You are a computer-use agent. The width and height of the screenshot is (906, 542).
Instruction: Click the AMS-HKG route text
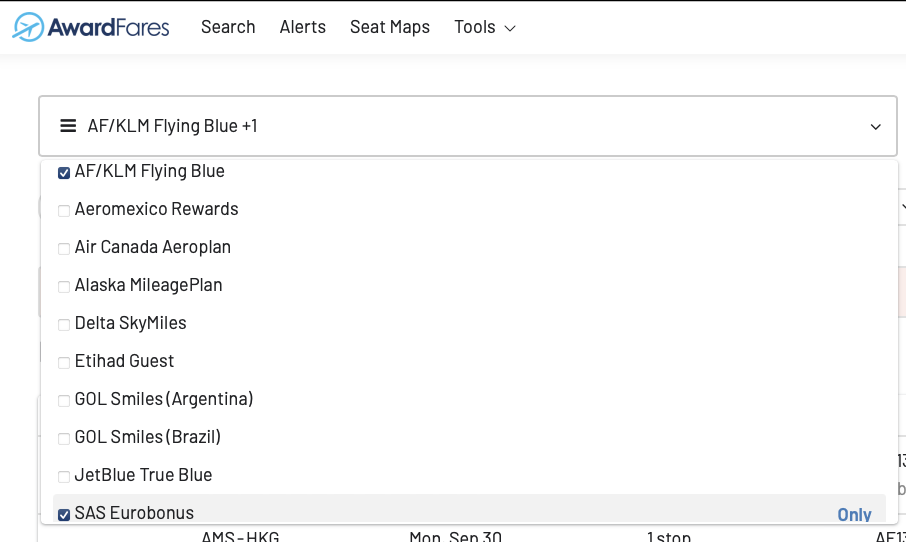pos(240,537)
